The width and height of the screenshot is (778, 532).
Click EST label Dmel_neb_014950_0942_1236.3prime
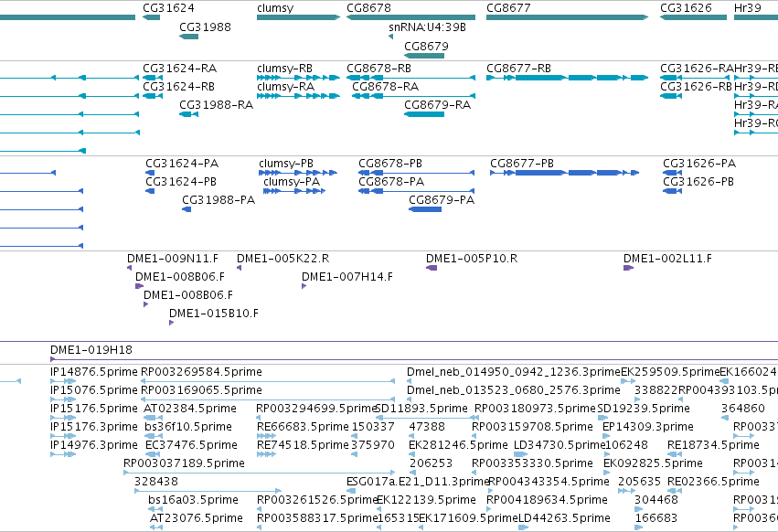(514, 372)
